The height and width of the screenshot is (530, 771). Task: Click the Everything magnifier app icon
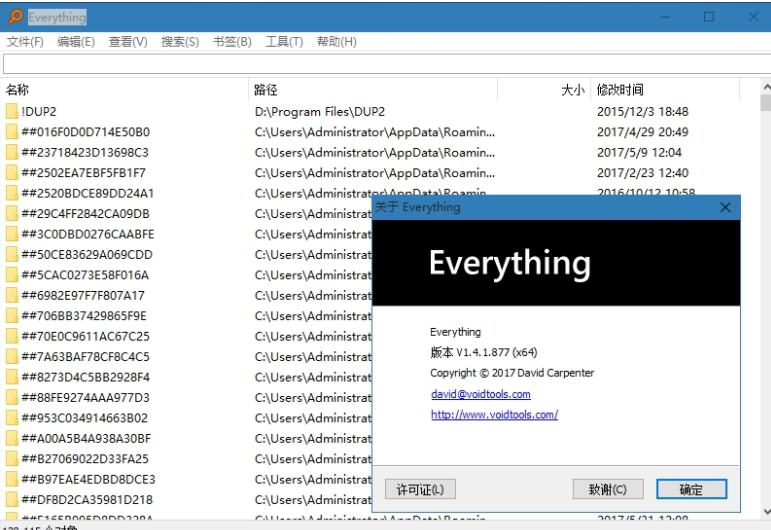pos(15,17)
